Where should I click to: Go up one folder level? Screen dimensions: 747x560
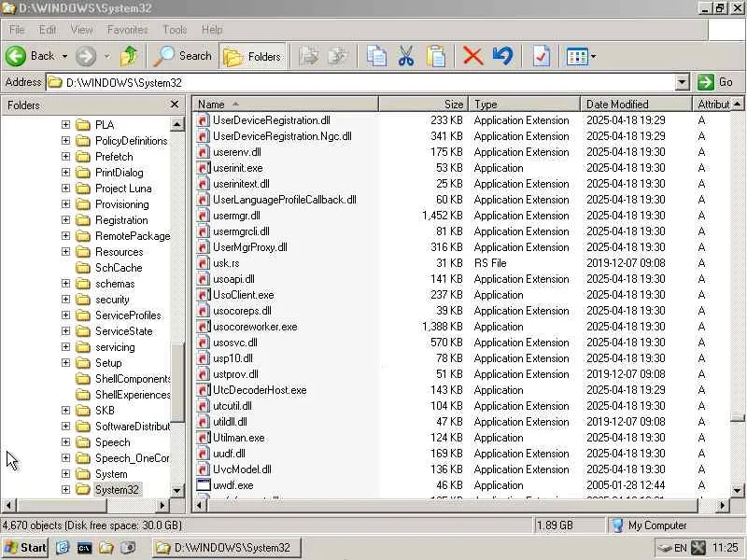click(129, 56)
